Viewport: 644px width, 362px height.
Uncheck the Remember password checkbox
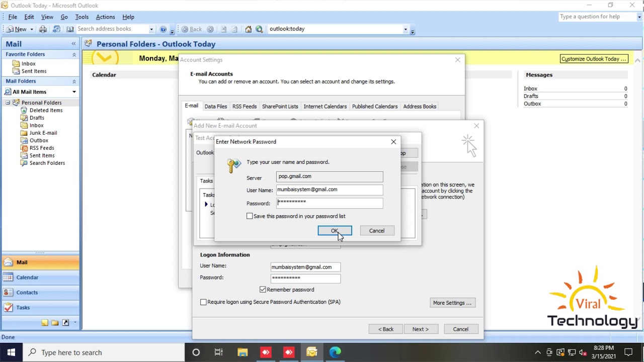[x=263, y=290]
